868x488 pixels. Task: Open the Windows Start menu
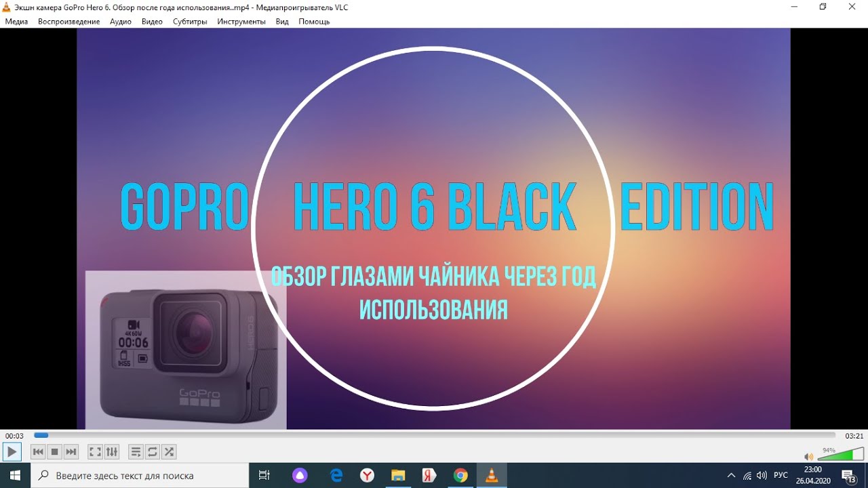tap(15, 476)
